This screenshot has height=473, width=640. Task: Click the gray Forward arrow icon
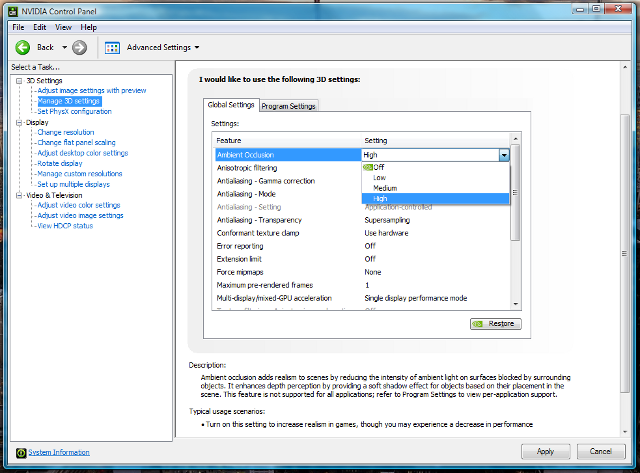(x=80, y=47)
